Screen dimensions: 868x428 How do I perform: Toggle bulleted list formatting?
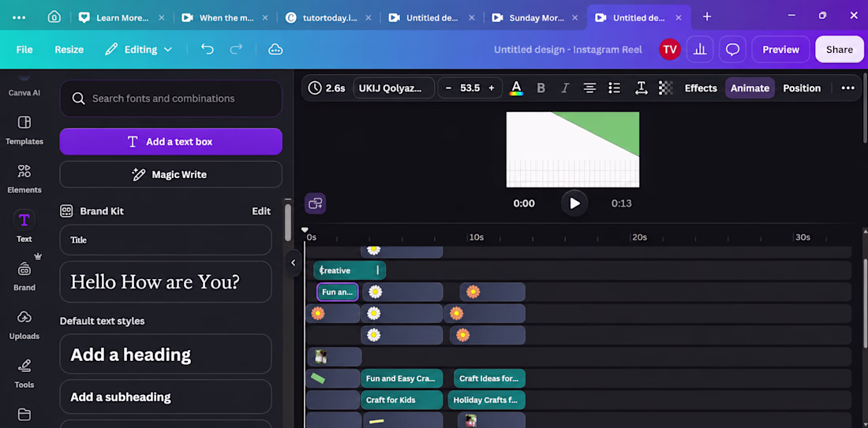pyautogui.click(x=614, y=88)
